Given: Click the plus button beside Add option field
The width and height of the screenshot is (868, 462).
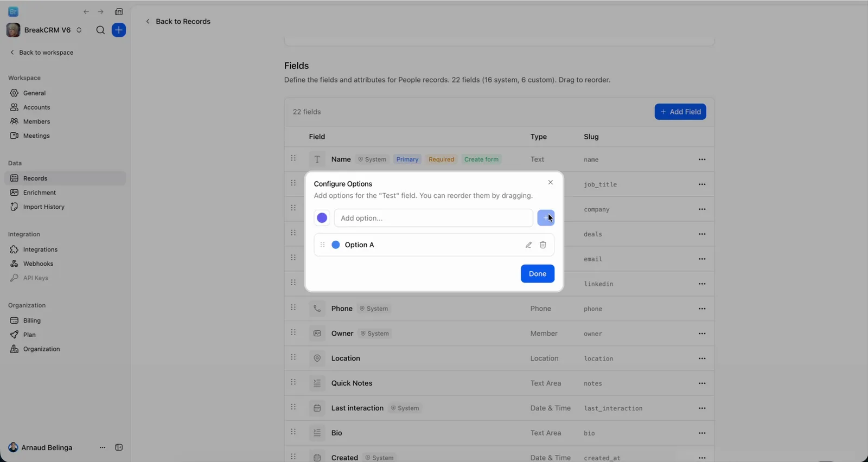Looking at the screenshot, I should pyautogui.click(x=546, y=218).
